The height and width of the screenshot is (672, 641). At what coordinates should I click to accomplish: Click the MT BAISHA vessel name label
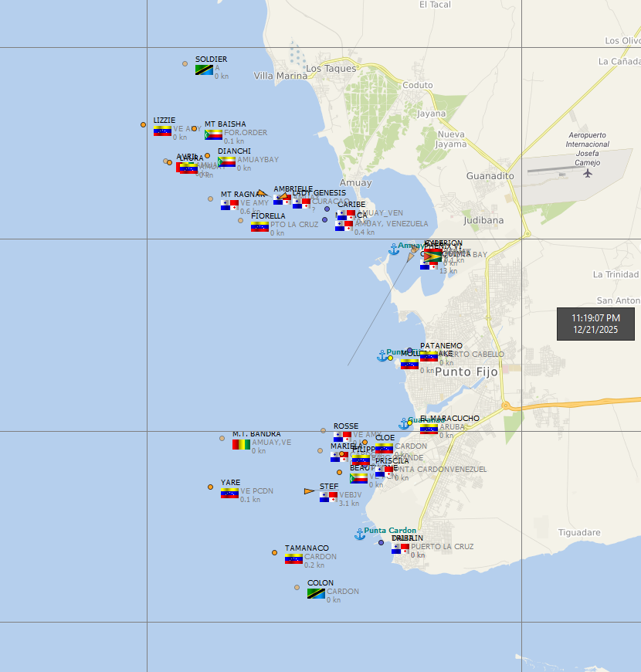coord(226,124)
